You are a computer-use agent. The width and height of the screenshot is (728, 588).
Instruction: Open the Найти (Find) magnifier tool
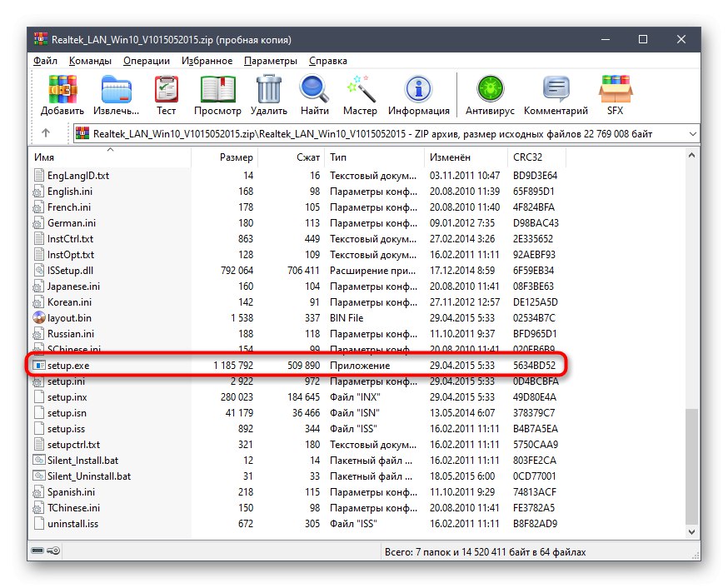click(314, 89)
